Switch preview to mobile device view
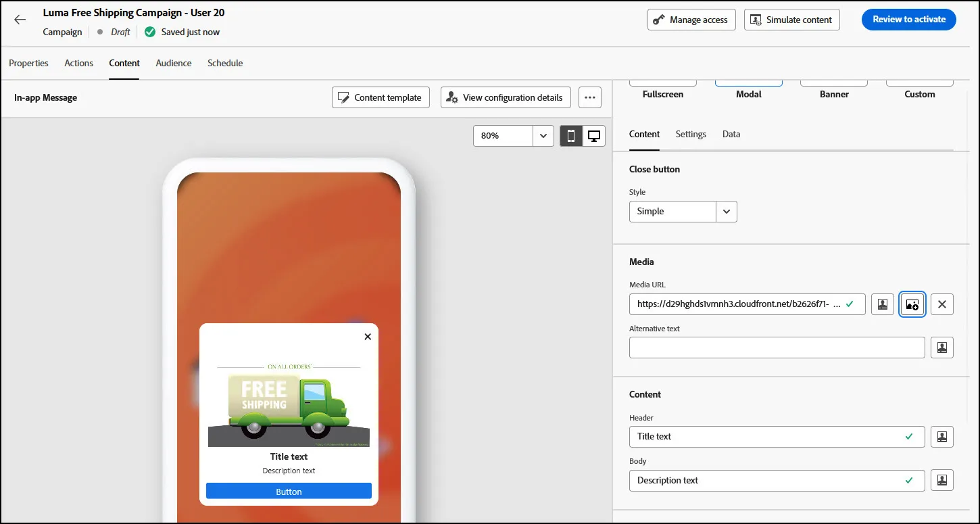Viewport: 980px width, 524px height. pos(571,136)
